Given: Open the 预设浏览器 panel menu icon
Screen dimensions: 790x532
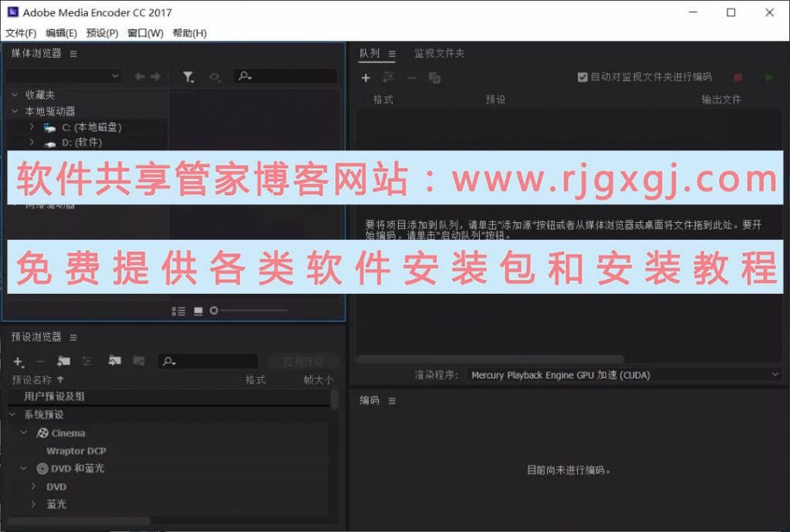Looking at the screenshot, I should point(73,338).
